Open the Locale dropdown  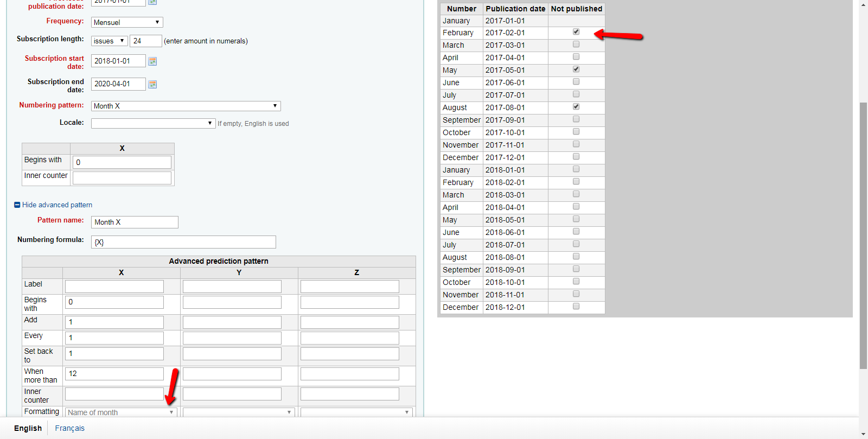point(153,123)
